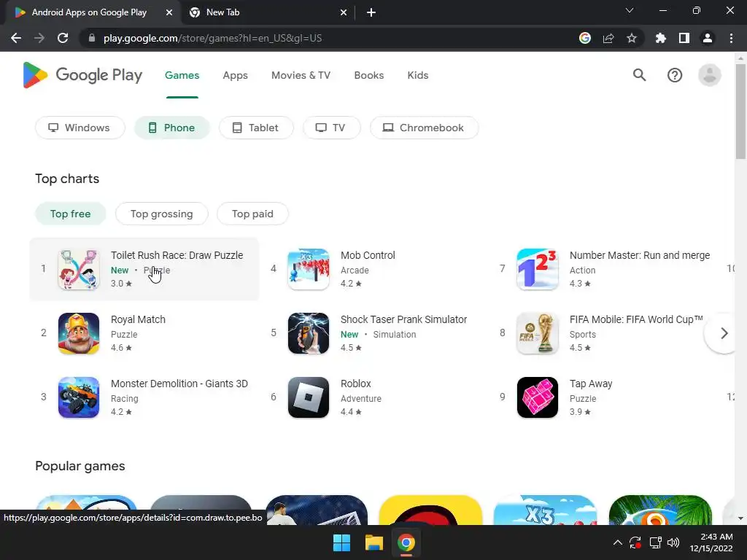747x560 pixels.
Task: Open a new Chrome tab with plus
Action: click(371, 12)
